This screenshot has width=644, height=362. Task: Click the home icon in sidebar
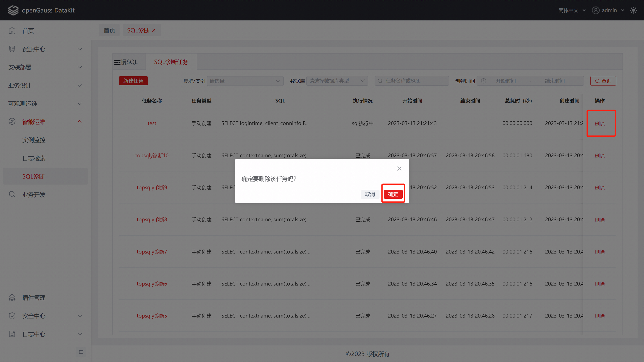12,31
